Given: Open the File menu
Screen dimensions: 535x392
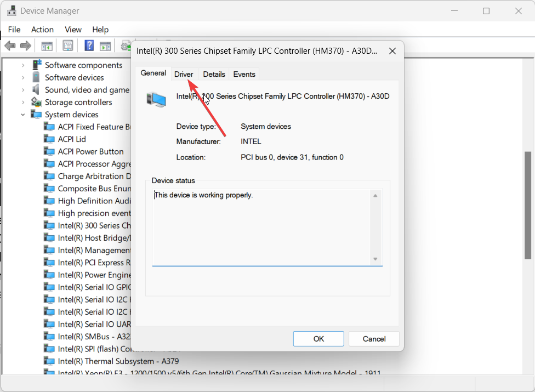Looking at the screenshot, I should coord(14,30).
